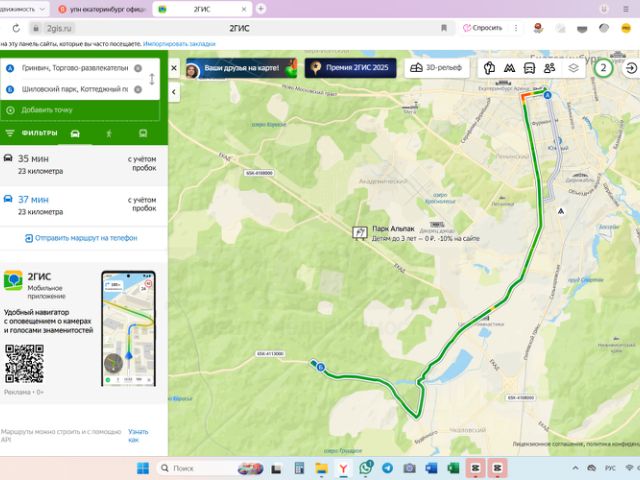Open the browser hamburger menu
Viewport: 640px width, 480px height.
pos(626,9)
